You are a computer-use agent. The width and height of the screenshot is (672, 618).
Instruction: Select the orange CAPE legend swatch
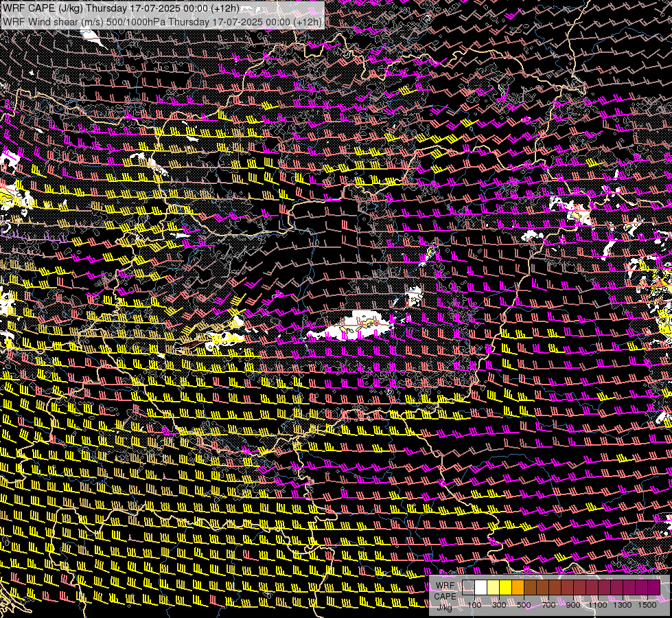pos(518,587)
